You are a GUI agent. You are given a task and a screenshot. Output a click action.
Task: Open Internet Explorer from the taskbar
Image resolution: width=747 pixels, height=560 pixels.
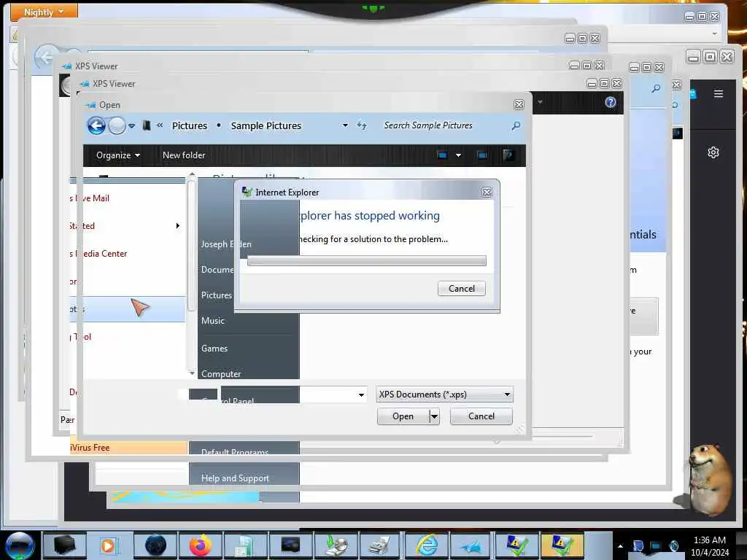(x=426, y=545)
